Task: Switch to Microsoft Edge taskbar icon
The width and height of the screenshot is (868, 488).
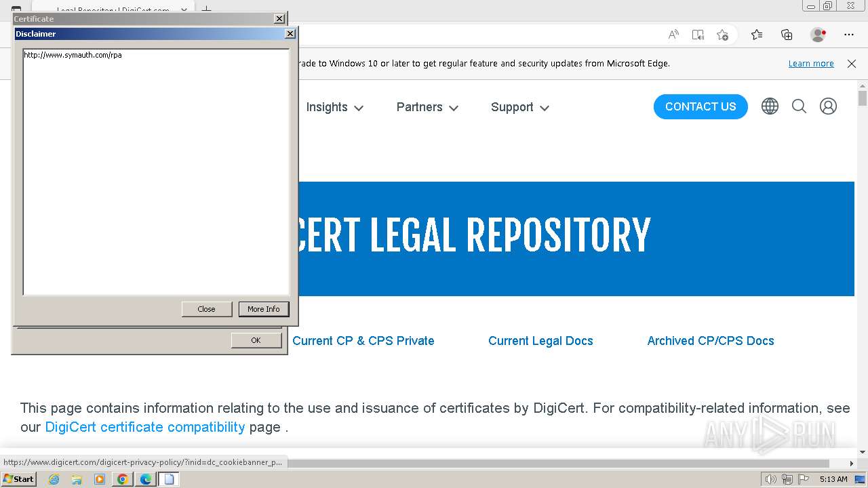Action: point(146,479)
